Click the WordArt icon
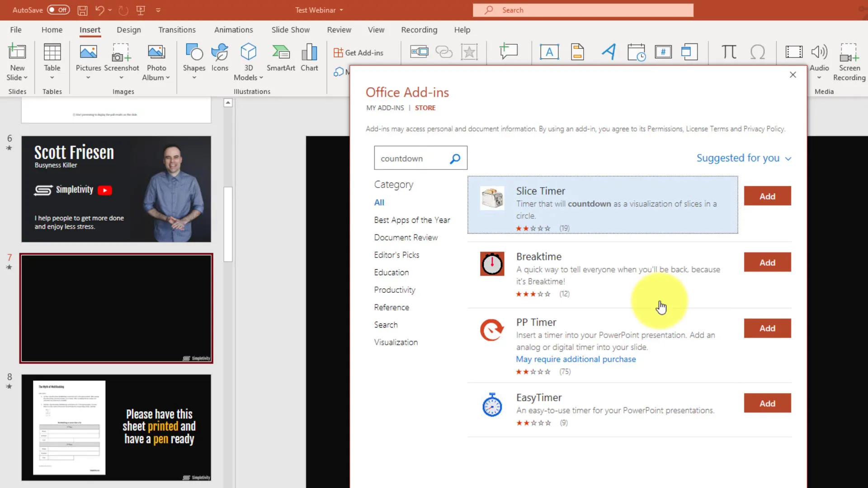Viewport: 868px width, 488px height. (x=609, y=52)
